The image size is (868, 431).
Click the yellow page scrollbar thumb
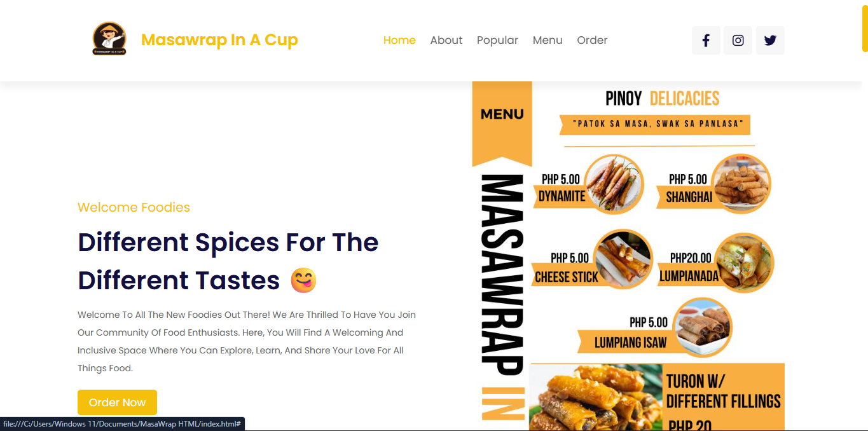tap(865, 26)
